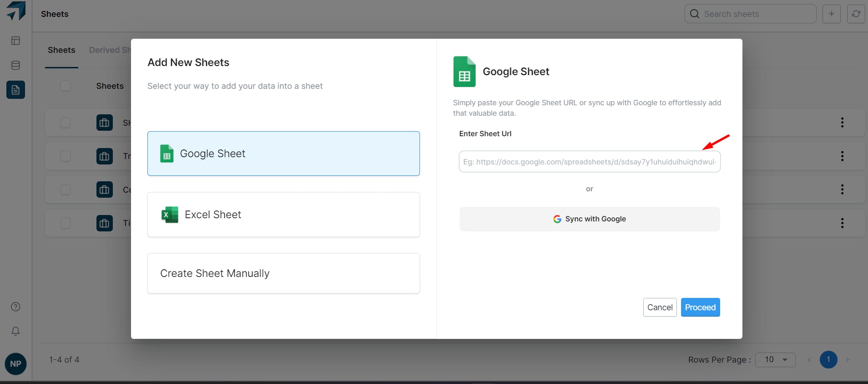
Task: Focus the Search sheets field
Action: pyautogui.click(x=751, y=14)
